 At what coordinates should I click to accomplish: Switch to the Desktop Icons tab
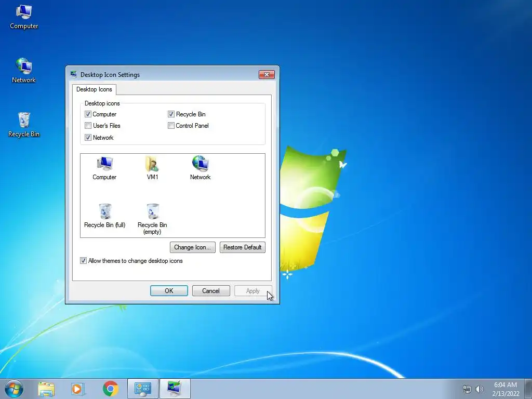[x=94, y=89]
